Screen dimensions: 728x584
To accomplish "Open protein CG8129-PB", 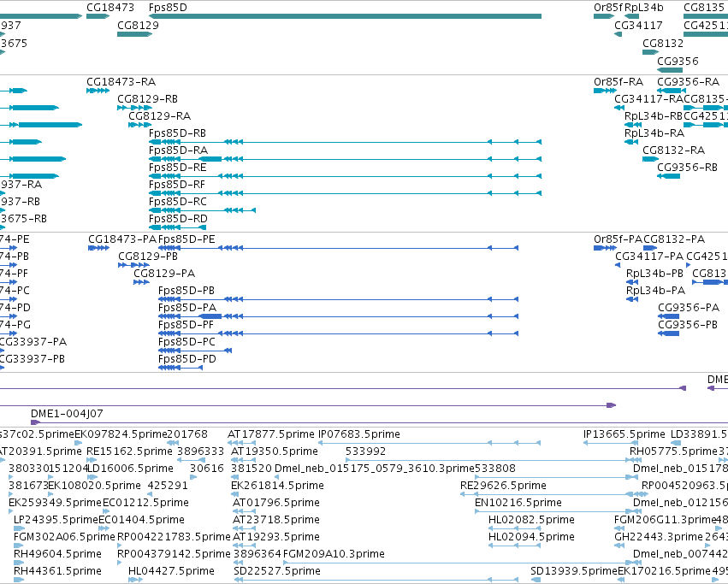I will 148,257.
